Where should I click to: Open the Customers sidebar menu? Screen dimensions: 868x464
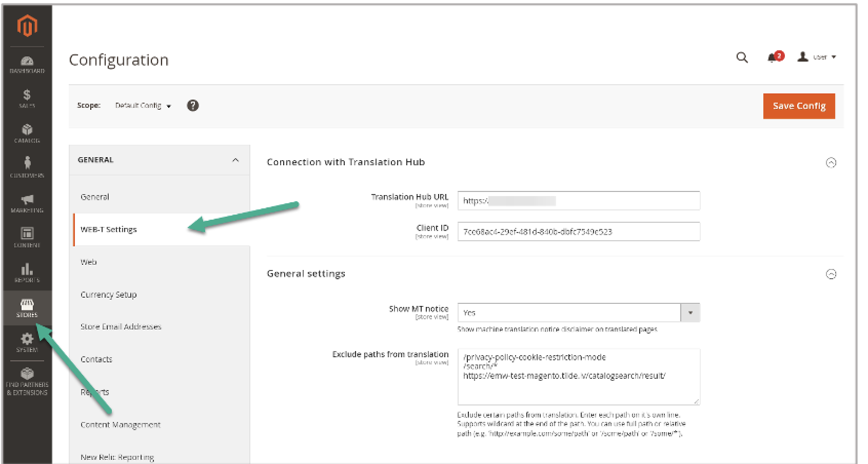tap(27, 168)
